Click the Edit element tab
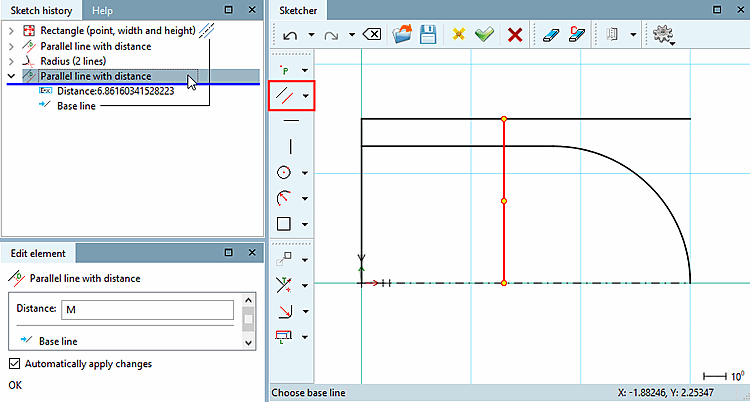This screenshot has width=750, height=402. pyautogui.click(x=38, y=253)
